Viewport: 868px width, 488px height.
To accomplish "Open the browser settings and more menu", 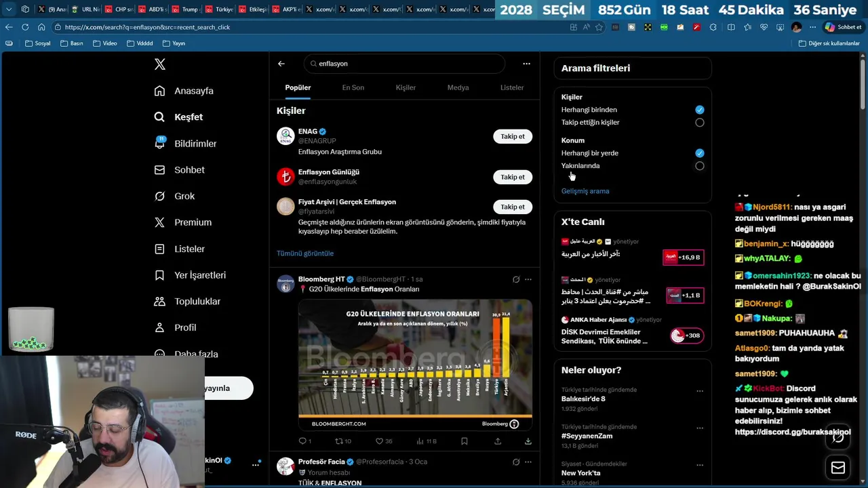I will [x=812, y=27].
